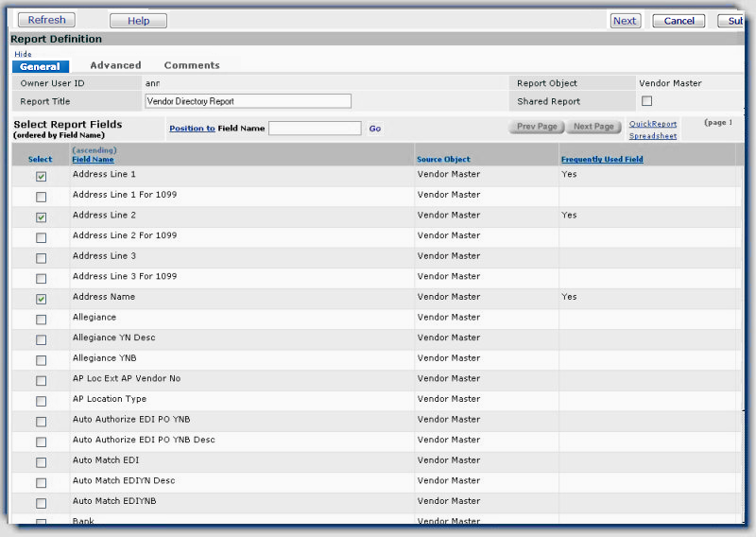Sort by Field Name column header
This screenshot has height=537, width=756.
point(93,160)
